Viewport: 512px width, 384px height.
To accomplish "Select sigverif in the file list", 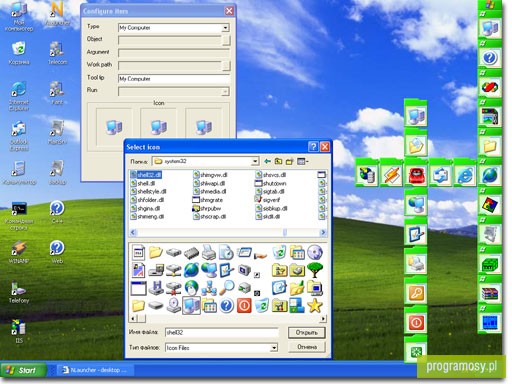I will coord(268,200).
